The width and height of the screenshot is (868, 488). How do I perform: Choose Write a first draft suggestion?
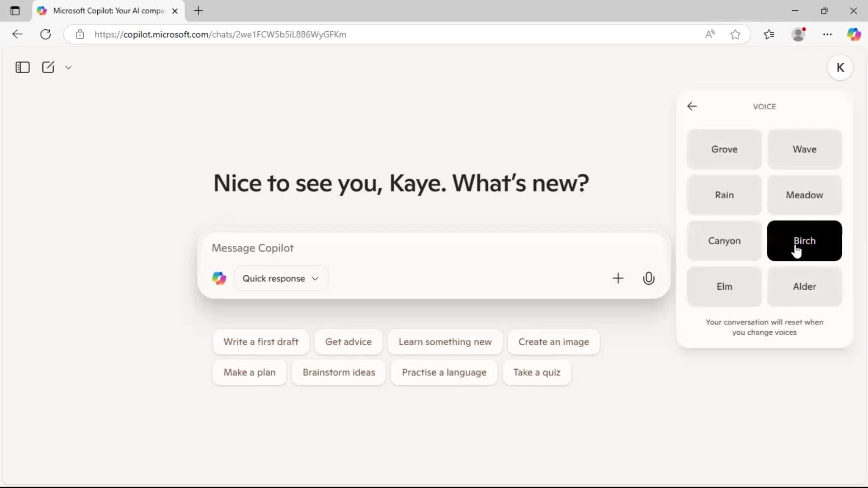point(261,342)
